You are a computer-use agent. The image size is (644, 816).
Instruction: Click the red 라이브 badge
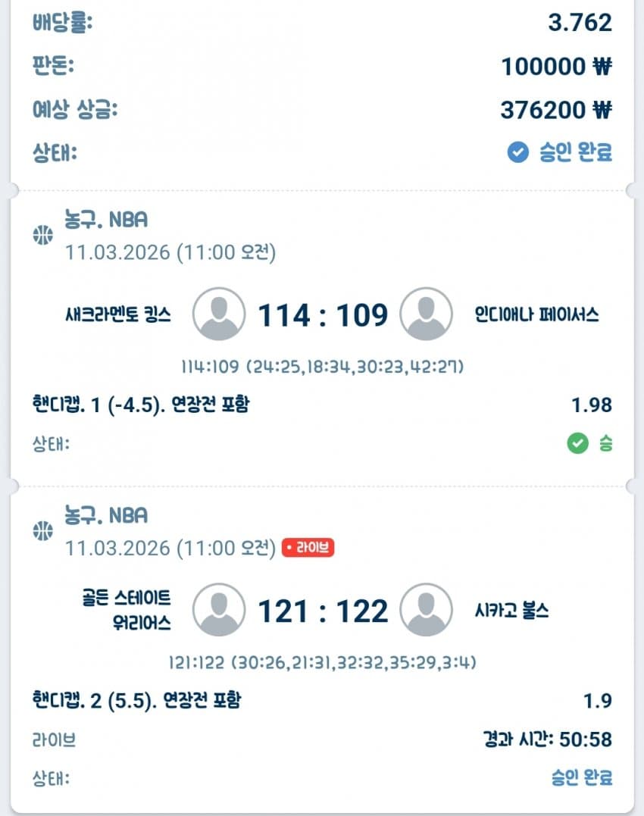308,547
